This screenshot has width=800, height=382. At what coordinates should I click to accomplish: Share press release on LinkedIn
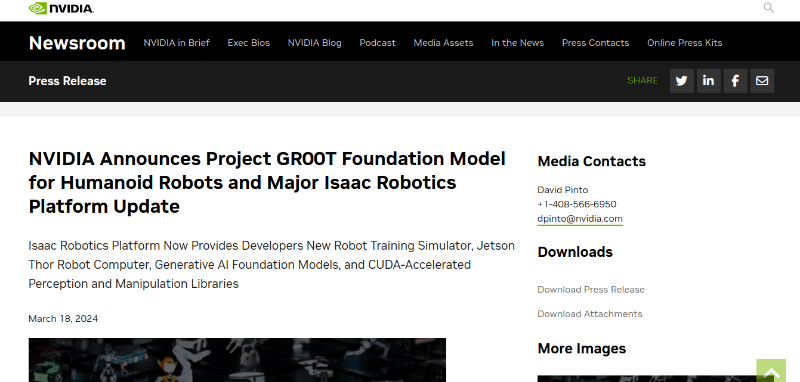708,81
